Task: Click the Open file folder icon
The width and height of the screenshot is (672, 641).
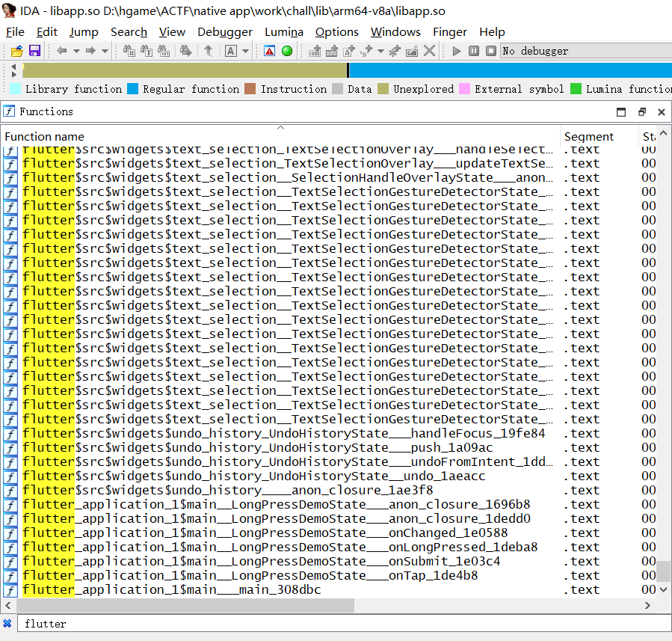Action: (x=16, y=51)
